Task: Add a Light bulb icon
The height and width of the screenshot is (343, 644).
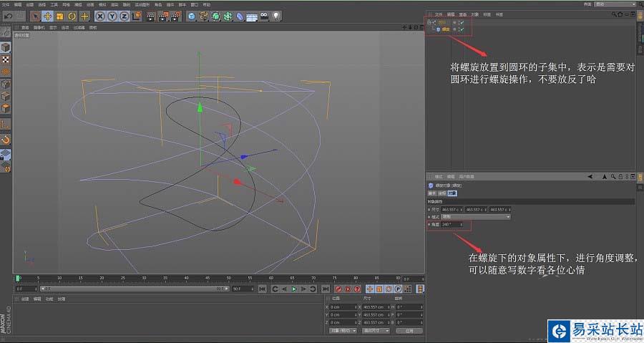Action: tap(276, 16)
